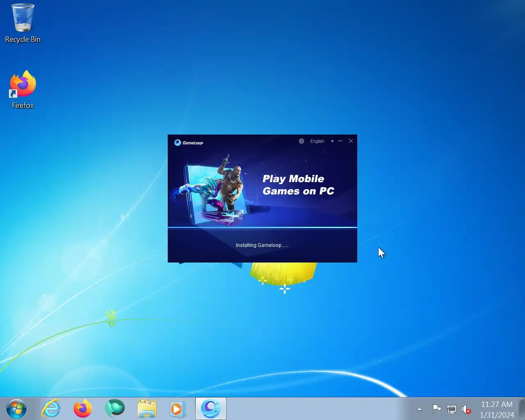
Task: Close the GameLoop installer window
Action: pyautogui.click(x=351, y=141)
